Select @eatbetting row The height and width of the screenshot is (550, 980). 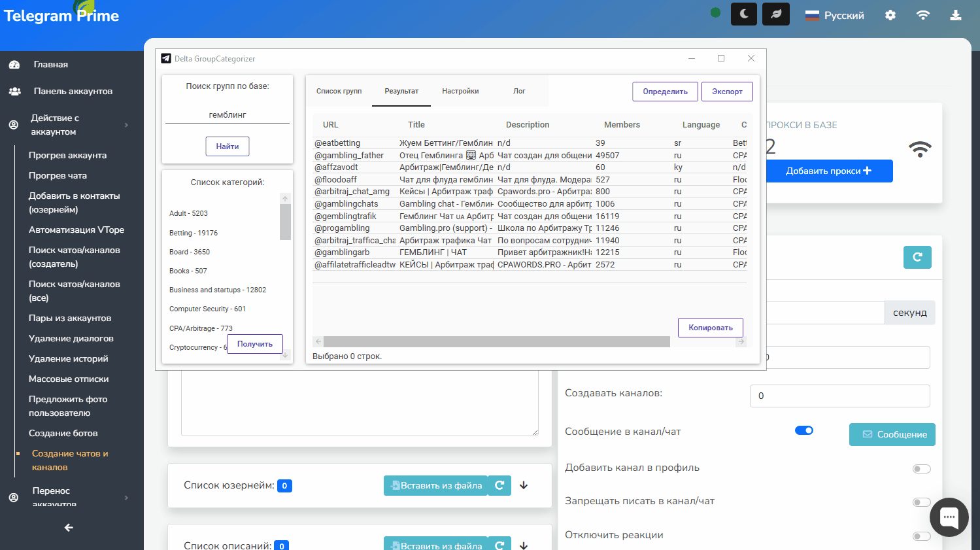point(530,143)
